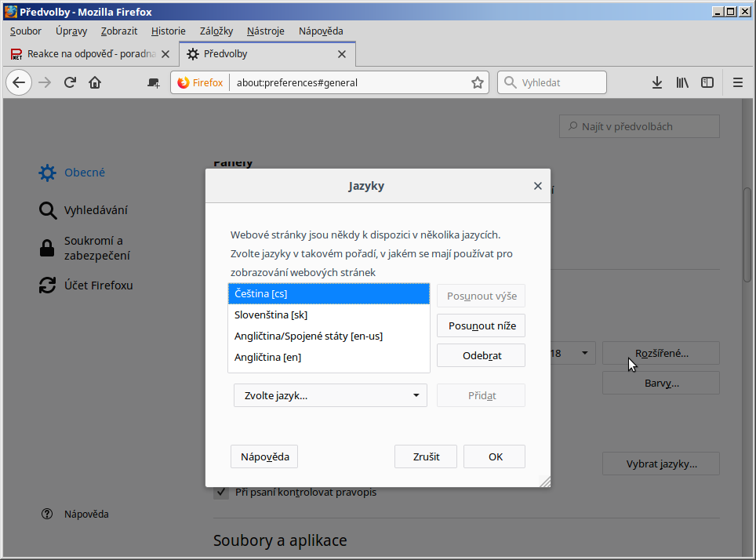Screen dimensions: 756x560
Task: Open the Úpravy menu
Action: 71,31
